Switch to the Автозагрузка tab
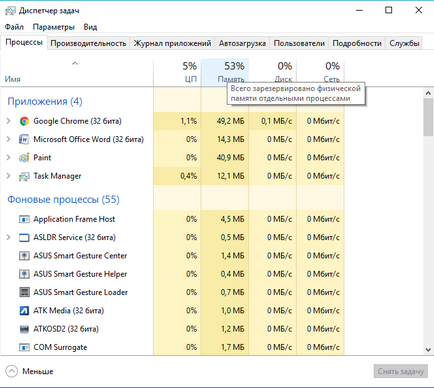The image size is (434, 388). pos(242,43)
